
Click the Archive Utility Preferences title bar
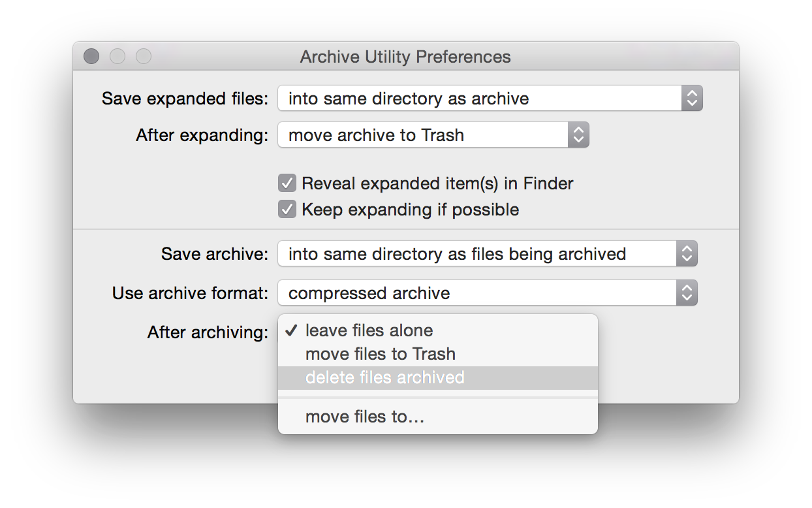pyautogui.click(x=405, y=57)
